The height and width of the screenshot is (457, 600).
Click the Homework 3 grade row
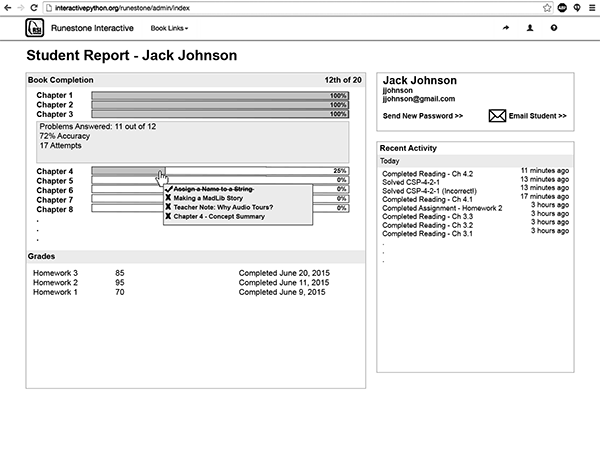click(181, 273)
